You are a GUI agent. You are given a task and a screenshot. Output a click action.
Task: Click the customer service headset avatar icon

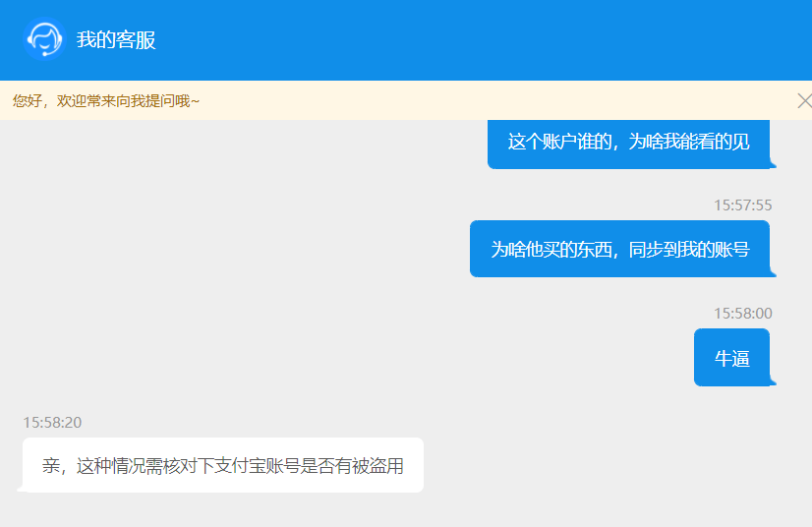[44, 39]
